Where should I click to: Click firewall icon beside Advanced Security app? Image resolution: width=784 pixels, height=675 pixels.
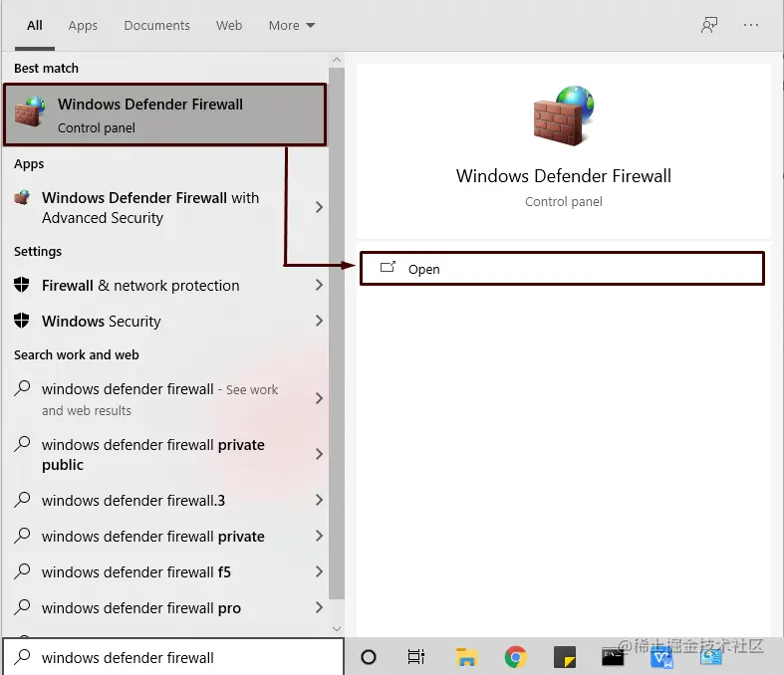(22, 197)
